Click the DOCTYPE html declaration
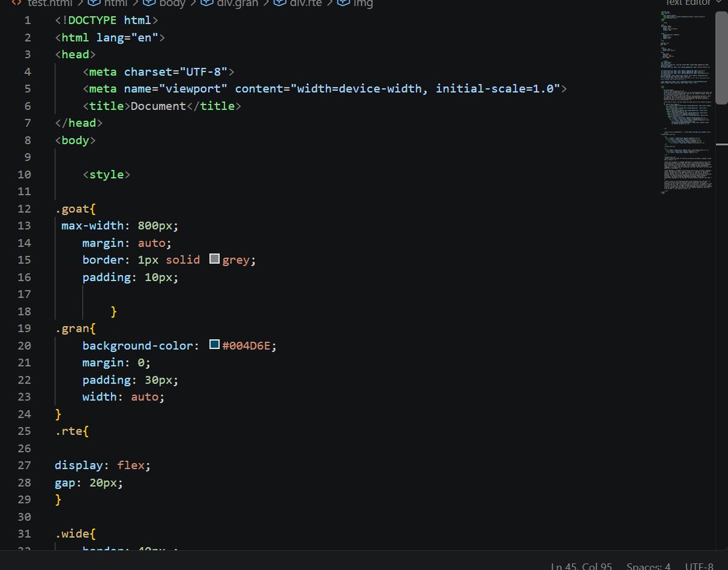728x570 pixels. tap(107, 20)
